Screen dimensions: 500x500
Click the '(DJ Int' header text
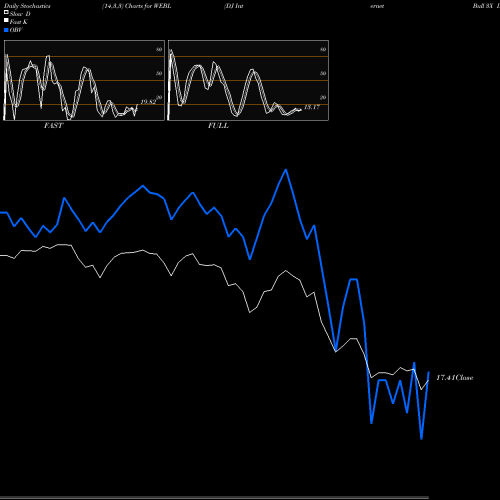[234, 6]
